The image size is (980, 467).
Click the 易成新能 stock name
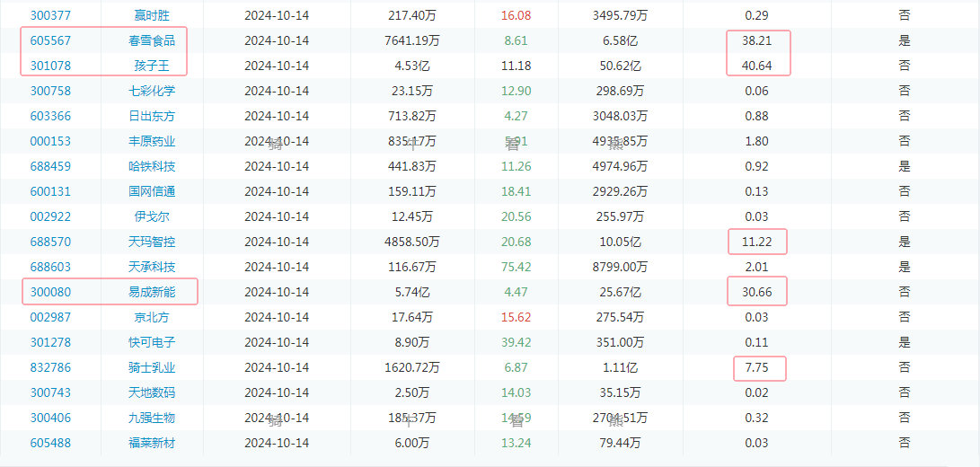[x=152, y=292]
